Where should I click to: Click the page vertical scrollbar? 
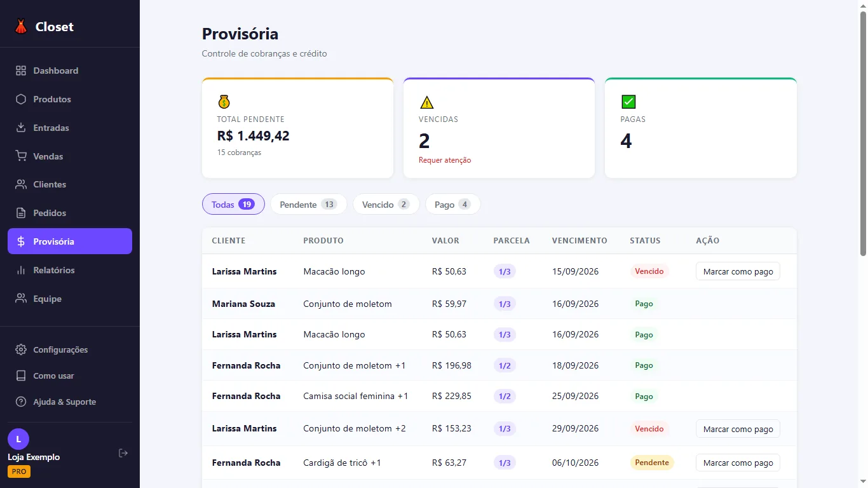[x=863, y=133]
